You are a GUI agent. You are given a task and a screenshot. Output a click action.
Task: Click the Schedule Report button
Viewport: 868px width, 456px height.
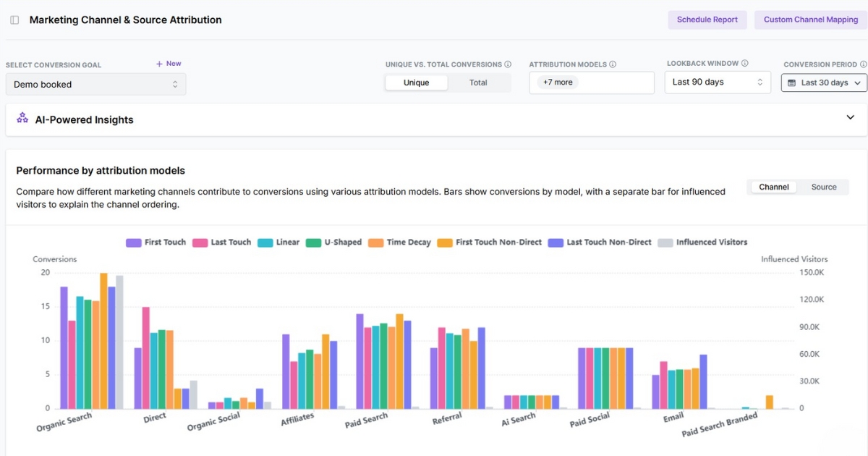[x=707, y=20]
